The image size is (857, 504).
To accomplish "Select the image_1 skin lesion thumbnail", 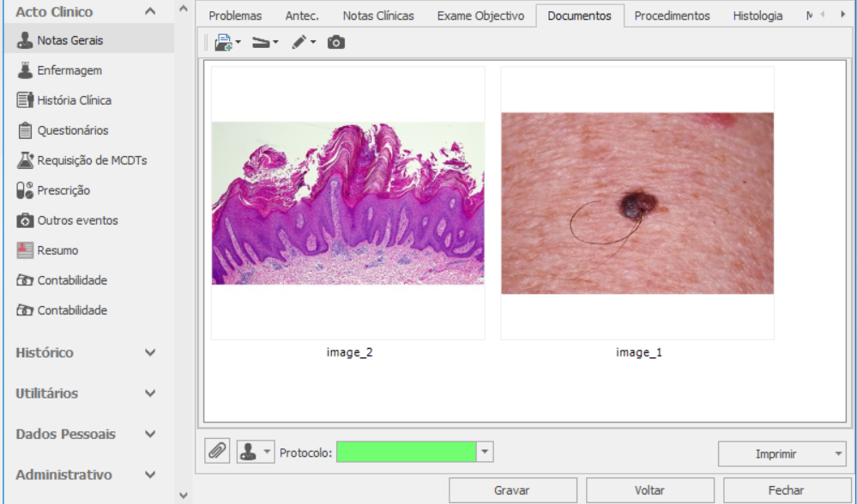I will pyautogui.click(x=637, y=203).
